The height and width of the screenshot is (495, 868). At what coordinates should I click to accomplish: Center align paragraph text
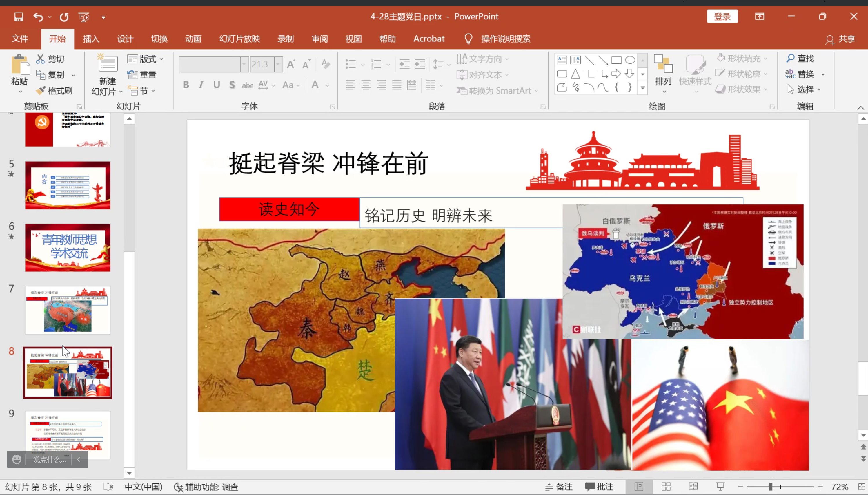coord(366,85)
